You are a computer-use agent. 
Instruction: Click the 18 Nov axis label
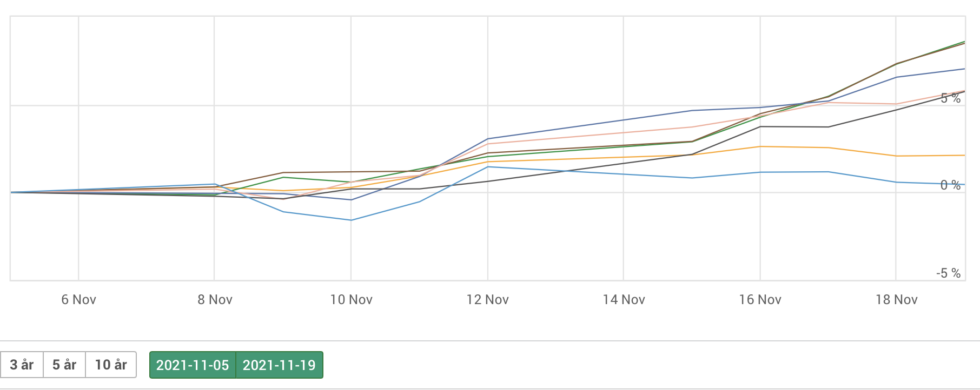[896, 300]
